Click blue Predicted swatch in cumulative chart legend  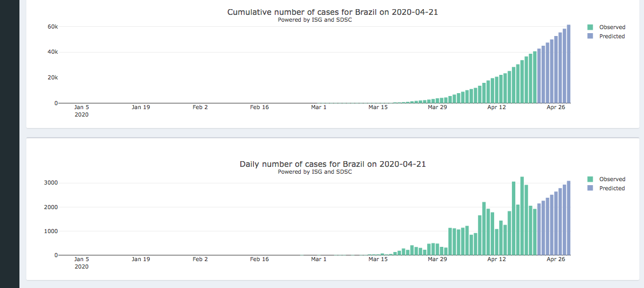coord(591,36)
